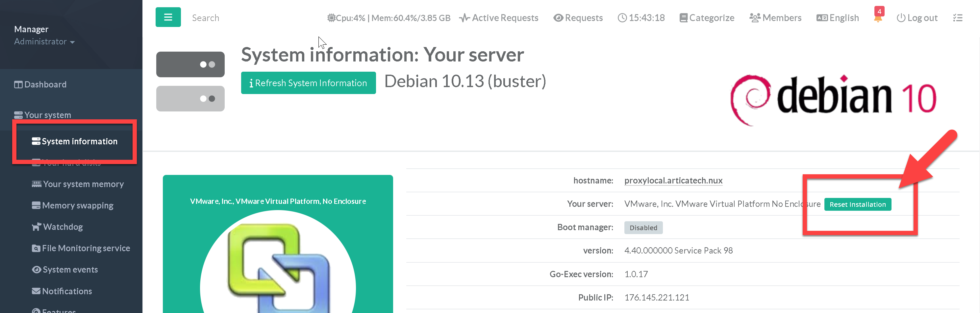
Task: Open the Members top bar item
Action: pyautogui.click(x=775, y=18)
